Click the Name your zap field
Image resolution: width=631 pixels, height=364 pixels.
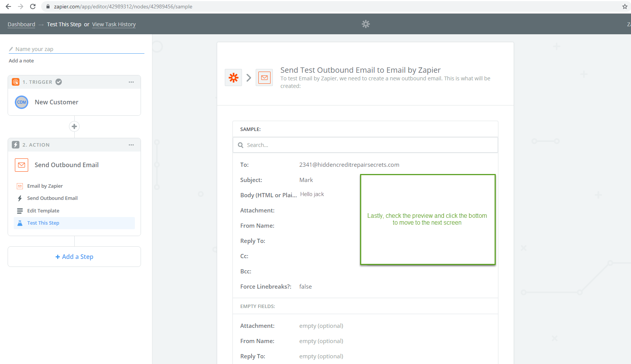click(x=76, y=49)
